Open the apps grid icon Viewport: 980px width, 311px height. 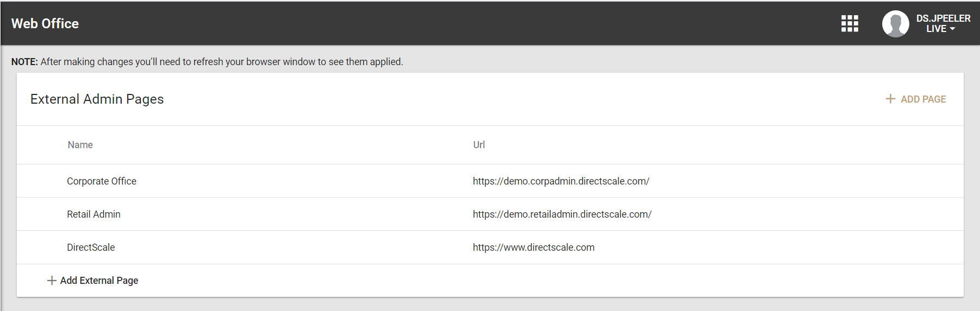pos(850,23)
